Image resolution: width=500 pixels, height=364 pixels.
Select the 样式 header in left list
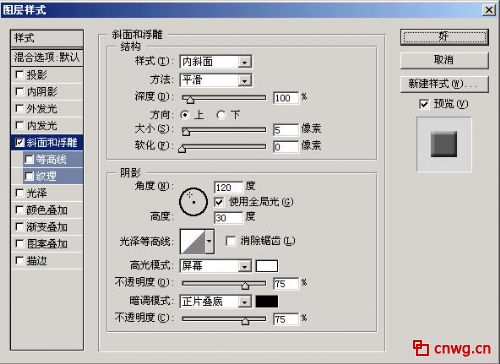click(x=47, y=38)
